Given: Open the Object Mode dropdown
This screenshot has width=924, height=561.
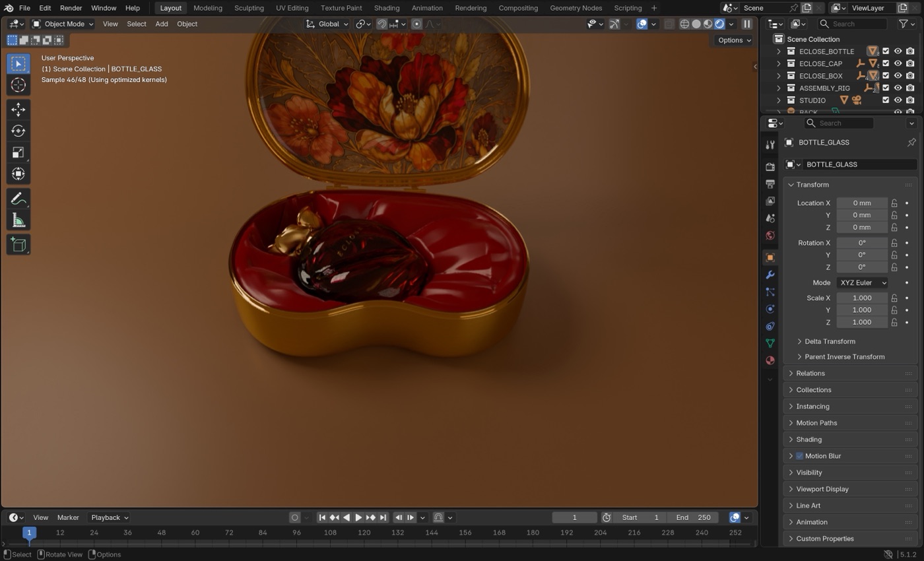Looking at the screenshot, I should coord(63,24).
